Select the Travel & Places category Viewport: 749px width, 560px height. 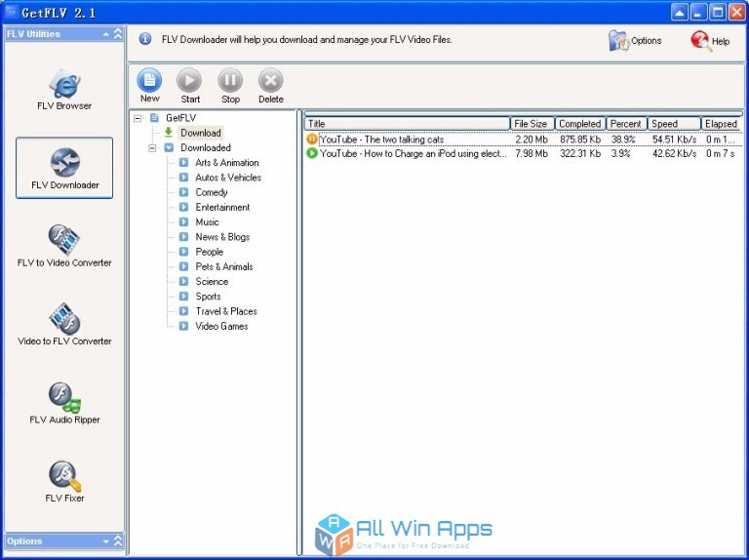(x=226, y=311)
